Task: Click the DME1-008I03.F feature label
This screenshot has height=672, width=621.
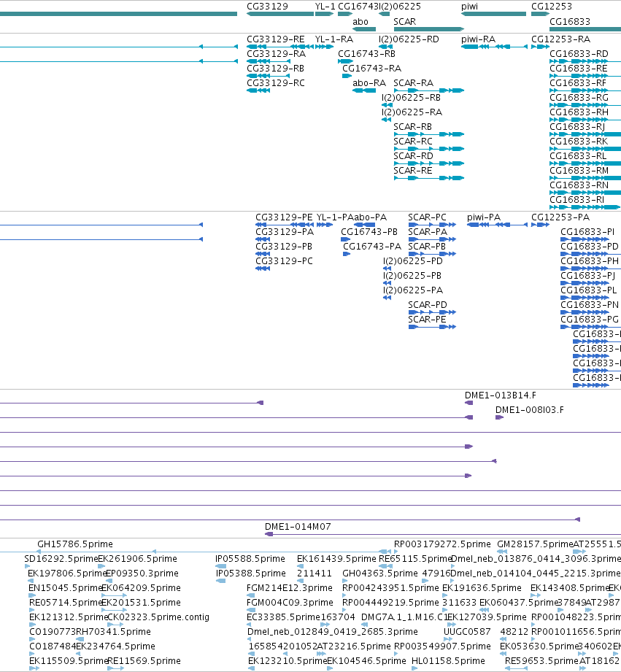Action: point(530,410)
